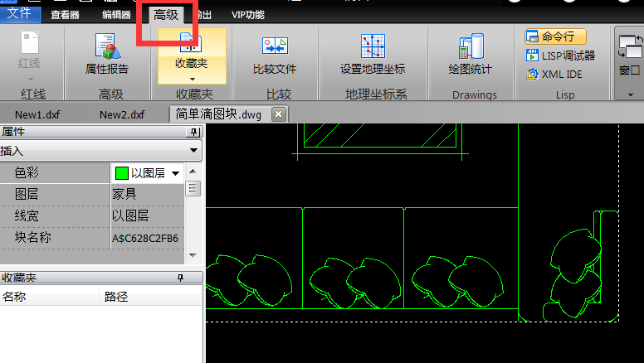Open 设置地理坐标 tool
This screenshot has width=644, height=363.
[373, 54]
